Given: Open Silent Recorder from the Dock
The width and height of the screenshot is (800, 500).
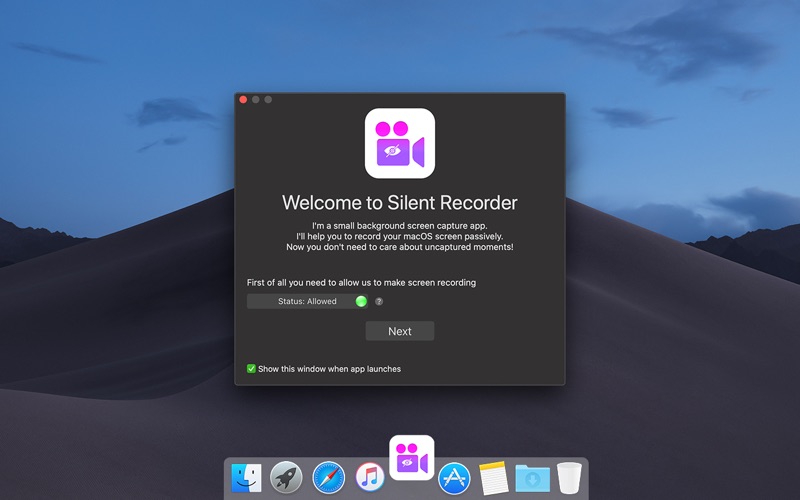Looking at the screenshot, I should click(x=412, y=458).
